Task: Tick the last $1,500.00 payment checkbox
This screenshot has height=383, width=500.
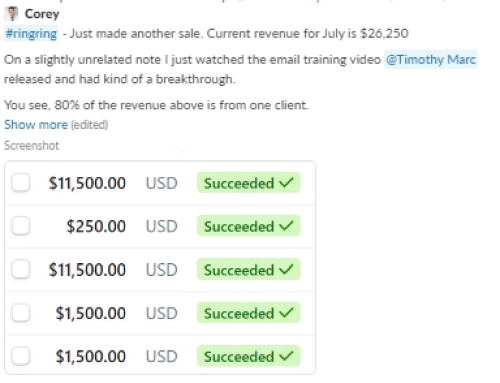Action: (x=21, y=356)
